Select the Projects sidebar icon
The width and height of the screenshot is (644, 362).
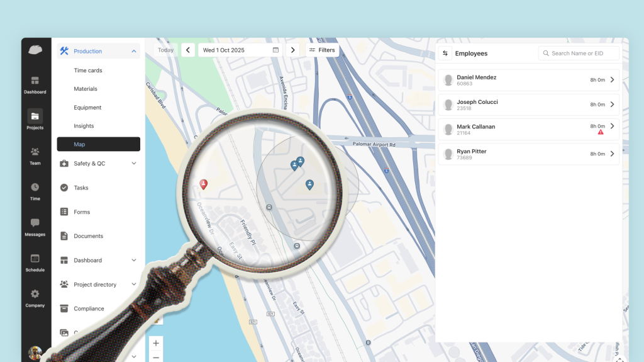click(35, 119)
